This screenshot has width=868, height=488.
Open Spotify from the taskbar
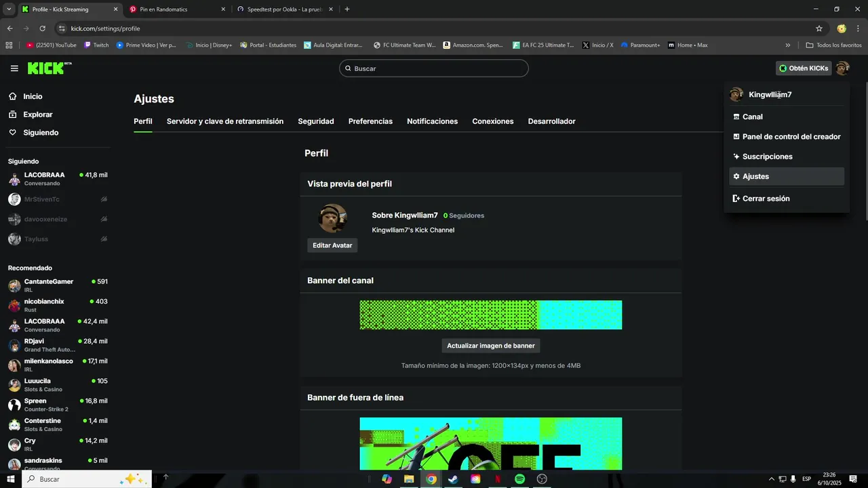tap(519, 479)
